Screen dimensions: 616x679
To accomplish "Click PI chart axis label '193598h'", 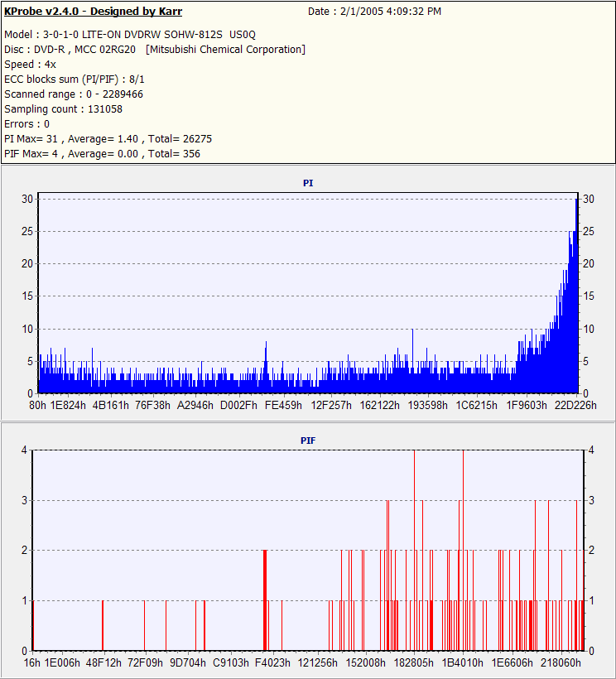I will 428,405.
